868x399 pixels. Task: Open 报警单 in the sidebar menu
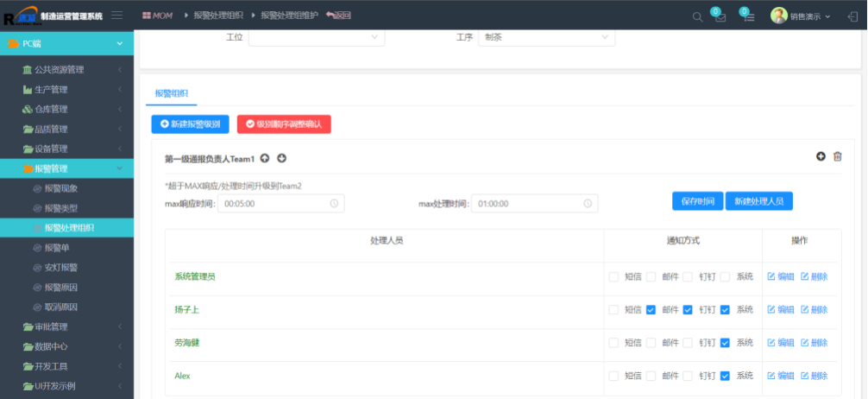57,248
